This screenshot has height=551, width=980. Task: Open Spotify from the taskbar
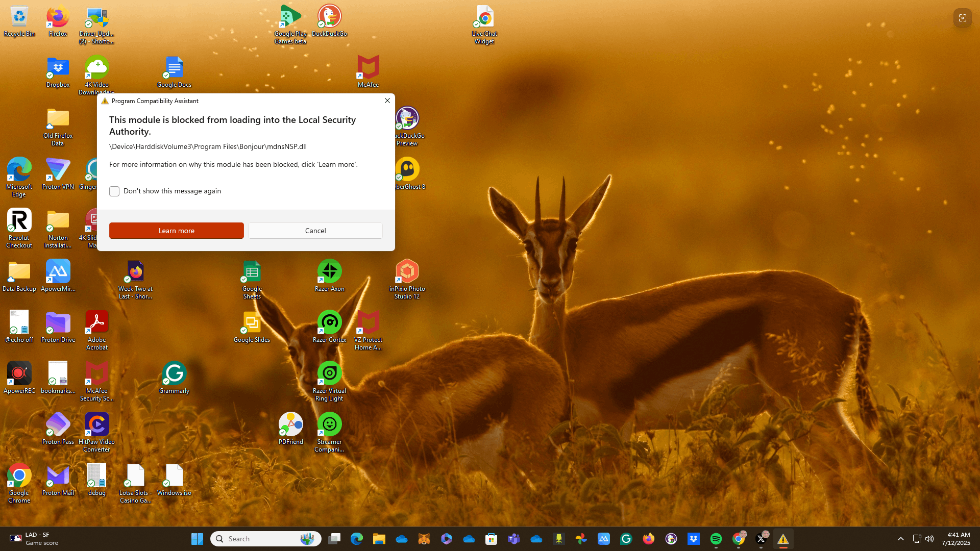(716, 539)
